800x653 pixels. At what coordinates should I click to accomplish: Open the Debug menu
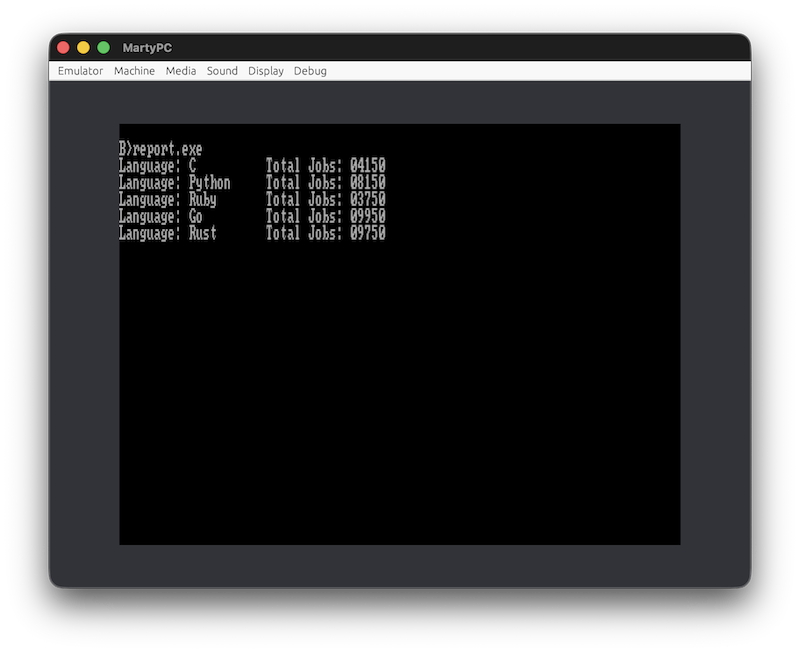point(310,71)
